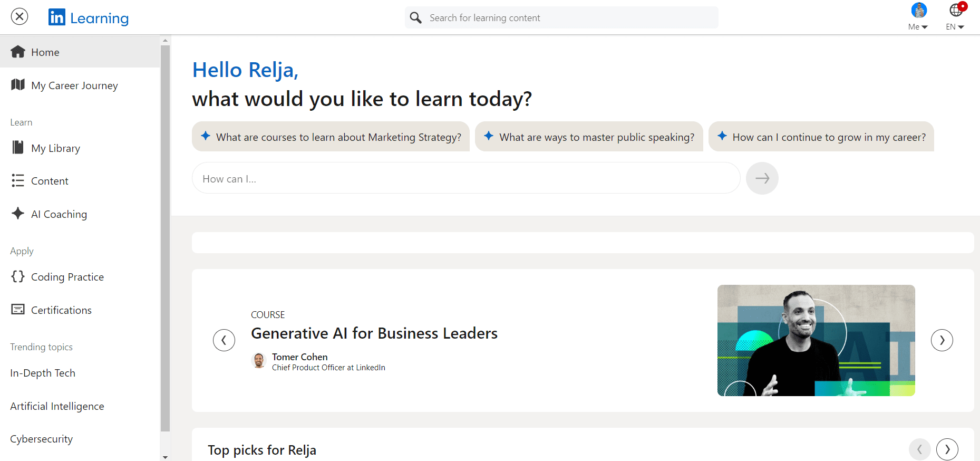This screenshot has width=980, height=461.
Task: Click the Home house icon
Action: 18,52
